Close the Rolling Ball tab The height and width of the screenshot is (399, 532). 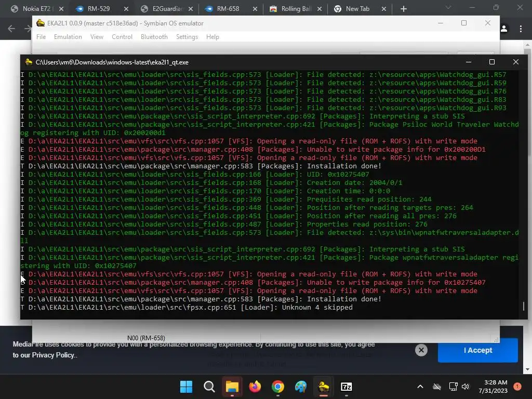coord(320,9)
